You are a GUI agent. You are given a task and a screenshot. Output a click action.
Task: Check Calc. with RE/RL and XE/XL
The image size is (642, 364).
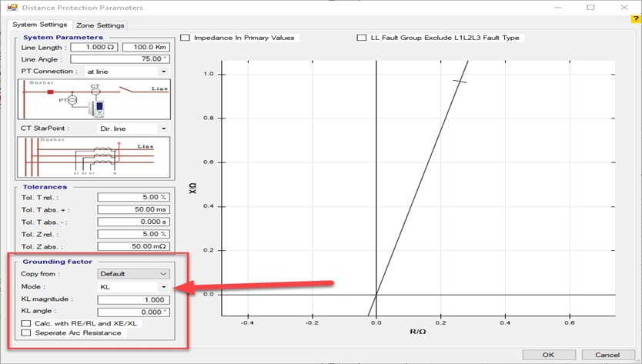coord(27,323)
